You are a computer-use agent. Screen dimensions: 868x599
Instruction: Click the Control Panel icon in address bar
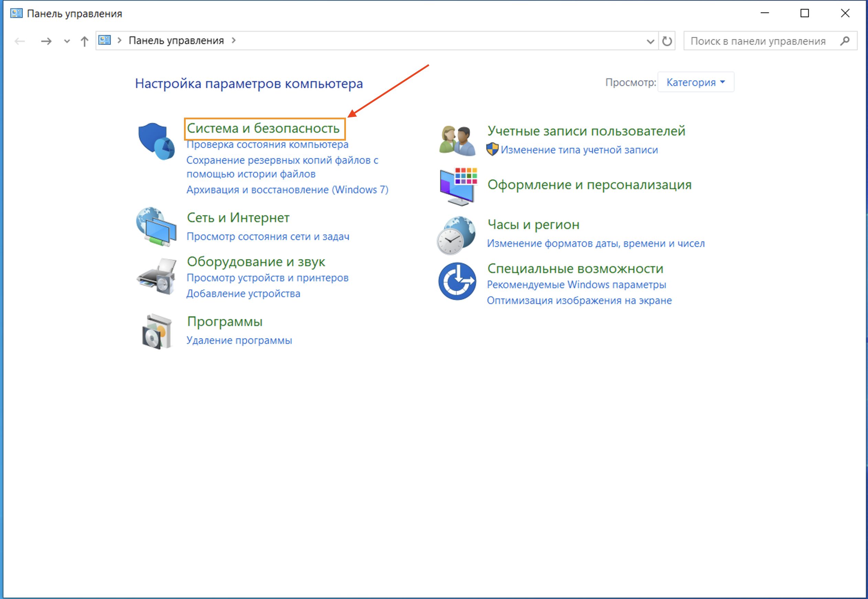tap(105, 40)
